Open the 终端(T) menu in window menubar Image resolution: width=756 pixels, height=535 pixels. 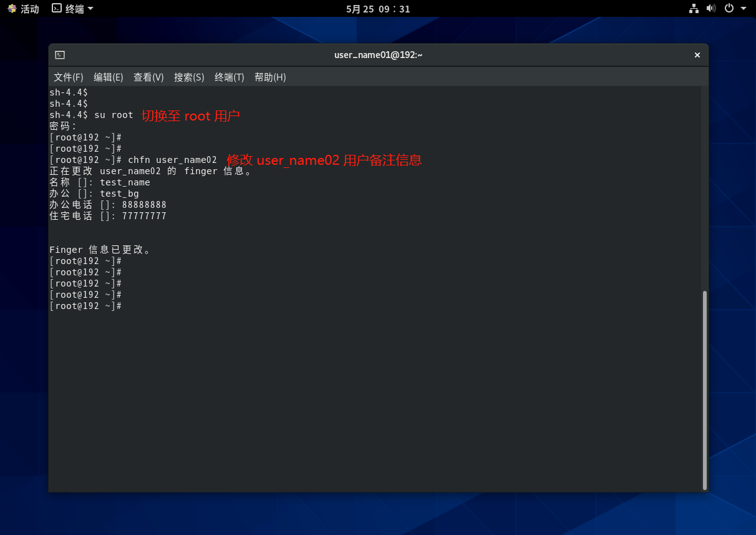[230, 77]
